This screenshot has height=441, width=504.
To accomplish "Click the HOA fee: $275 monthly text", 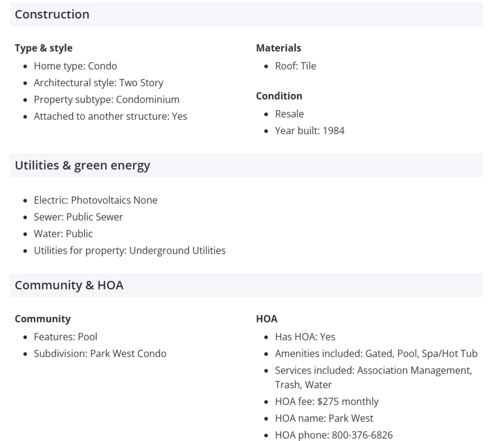I will click(327, 401).
